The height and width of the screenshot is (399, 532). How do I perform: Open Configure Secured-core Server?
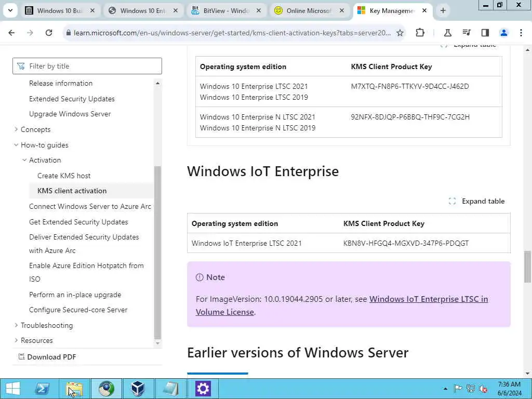coord(78,310)
